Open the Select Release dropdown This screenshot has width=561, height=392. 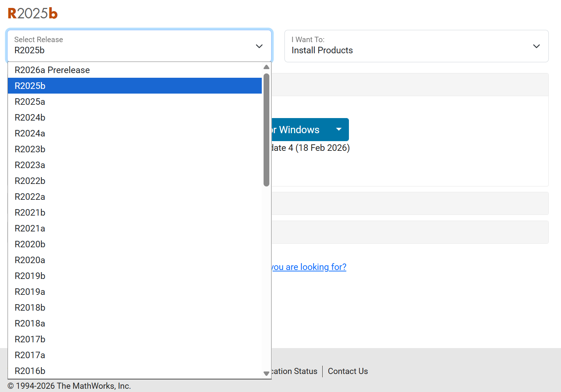(x=139, y=46)
